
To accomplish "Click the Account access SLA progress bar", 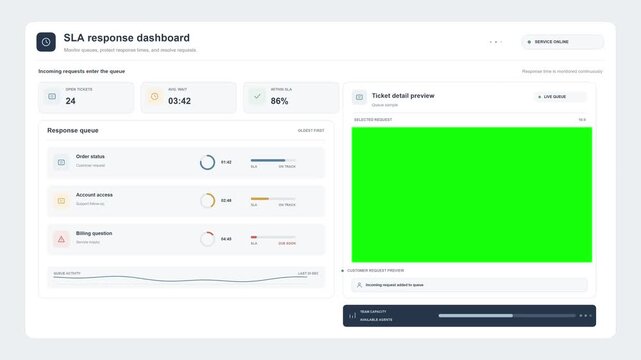I will pos(273,199).
